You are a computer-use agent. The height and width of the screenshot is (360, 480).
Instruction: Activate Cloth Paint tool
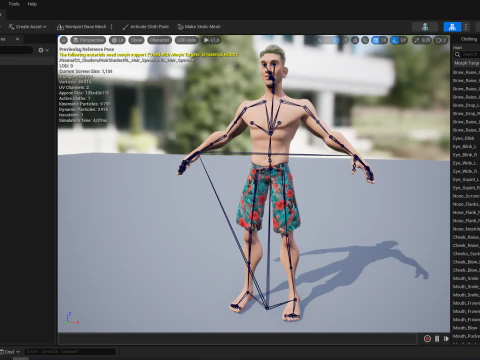(x=146, y=27)
